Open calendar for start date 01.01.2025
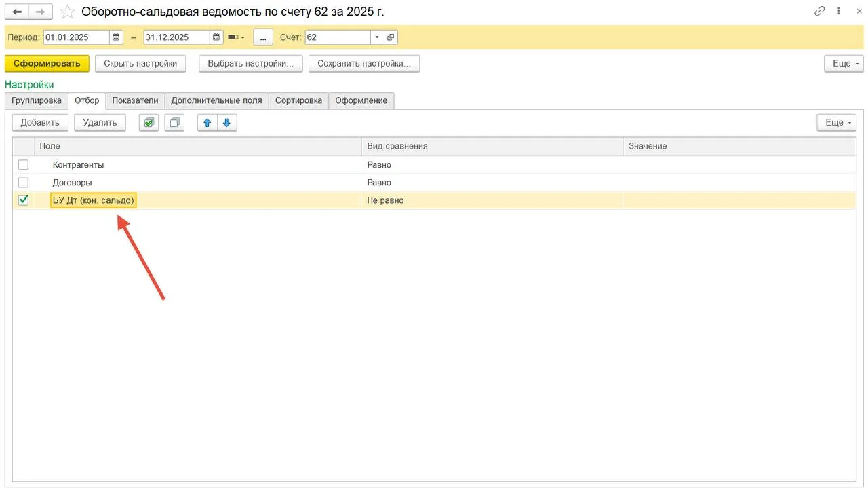Viewport: 868px width, 492px height. (x=116, y=37)
